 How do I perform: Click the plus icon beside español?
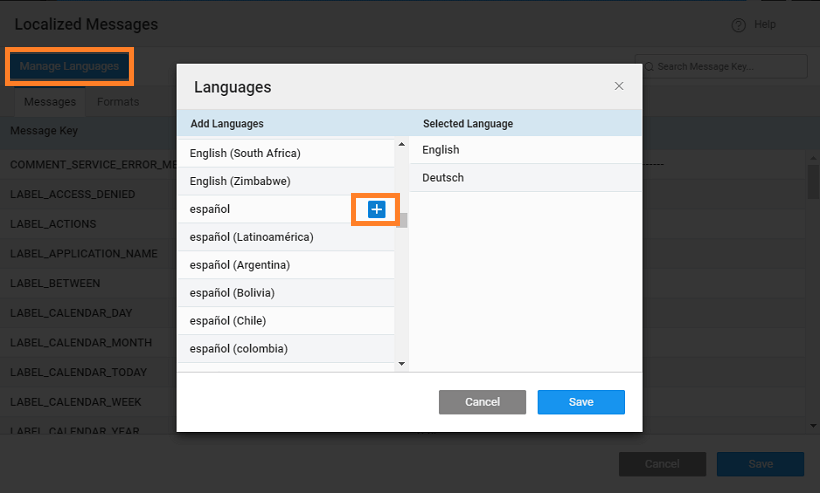(x=376, y=209)
